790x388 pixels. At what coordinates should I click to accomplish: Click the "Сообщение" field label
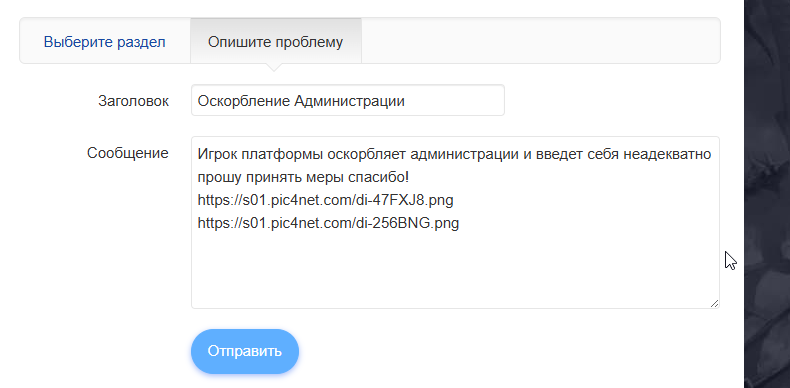point(127,153)
